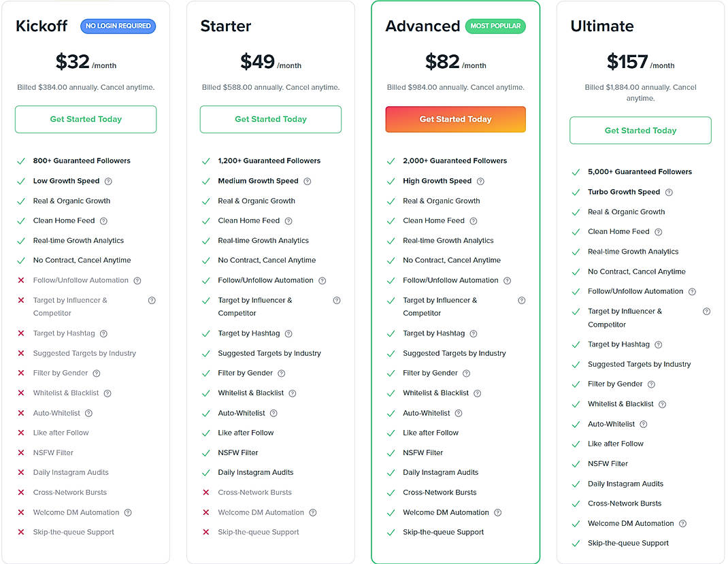Click the checkmark next to 5,000+ Guaranteed Followers
Screen dimensions: 728x564
coord(576,171)
